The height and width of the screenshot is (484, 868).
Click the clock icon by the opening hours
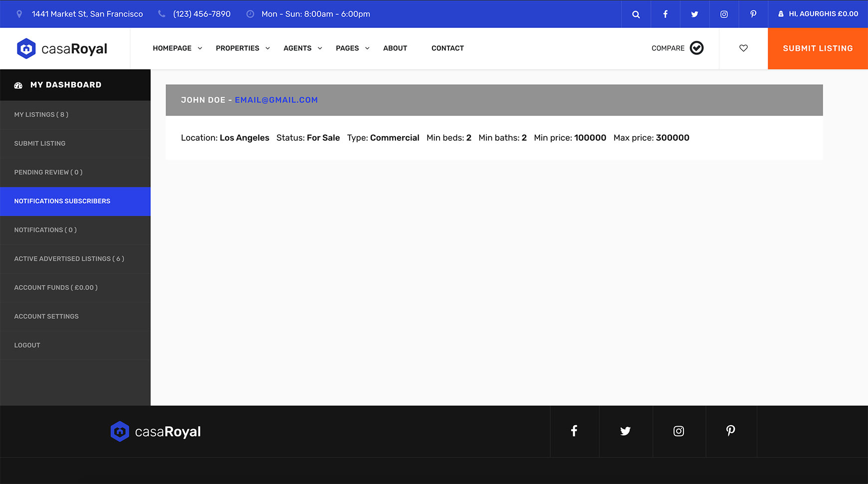[250, 14]
